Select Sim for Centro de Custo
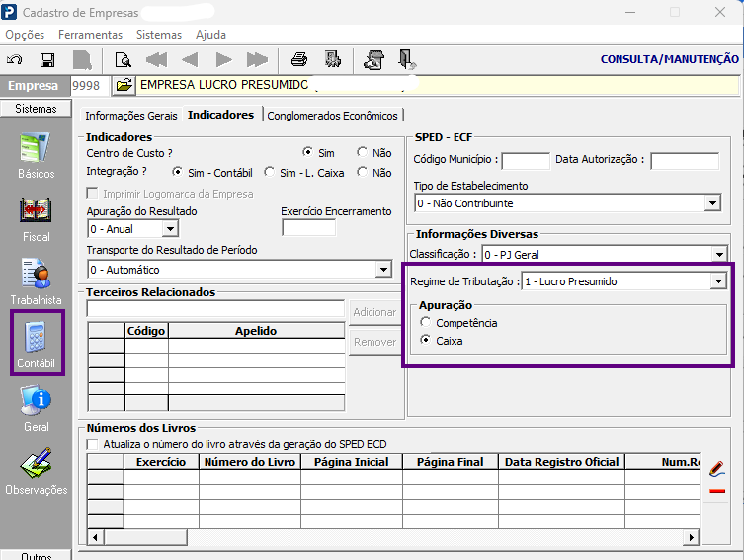744x560 pixels. (x=308, y=152)
